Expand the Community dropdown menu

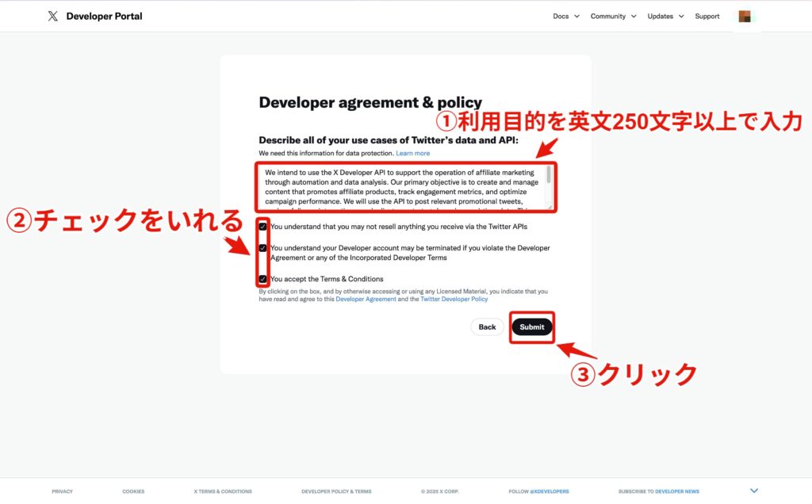coord(612,16)
